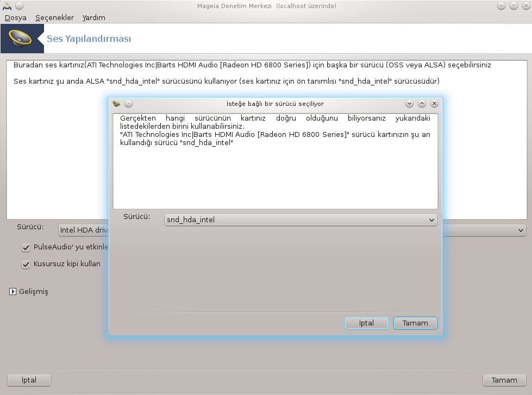Click Tamam in the driver dialog
This screenshot has height=395, width=532.
pyautogui.click(x=415, y=323)
